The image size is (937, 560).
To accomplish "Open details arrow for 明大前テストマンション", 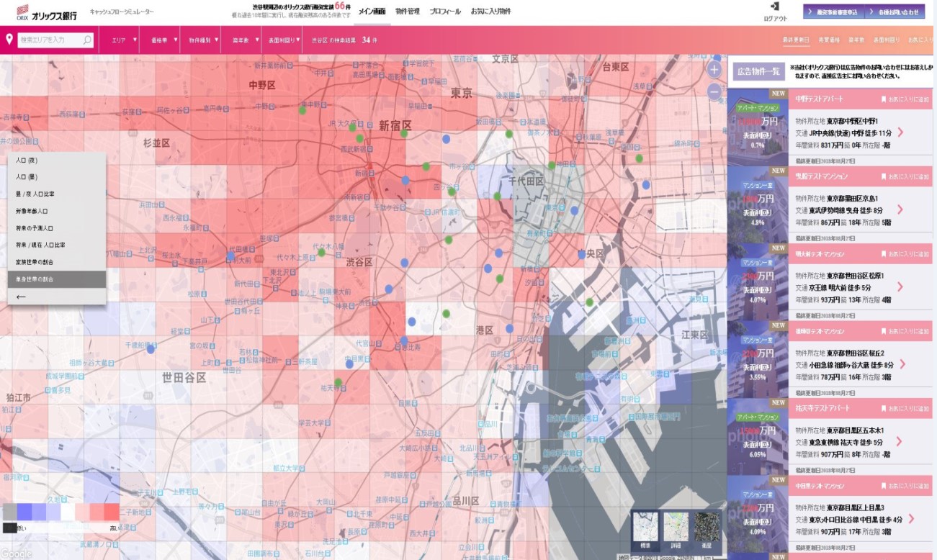I will [900, 287].
